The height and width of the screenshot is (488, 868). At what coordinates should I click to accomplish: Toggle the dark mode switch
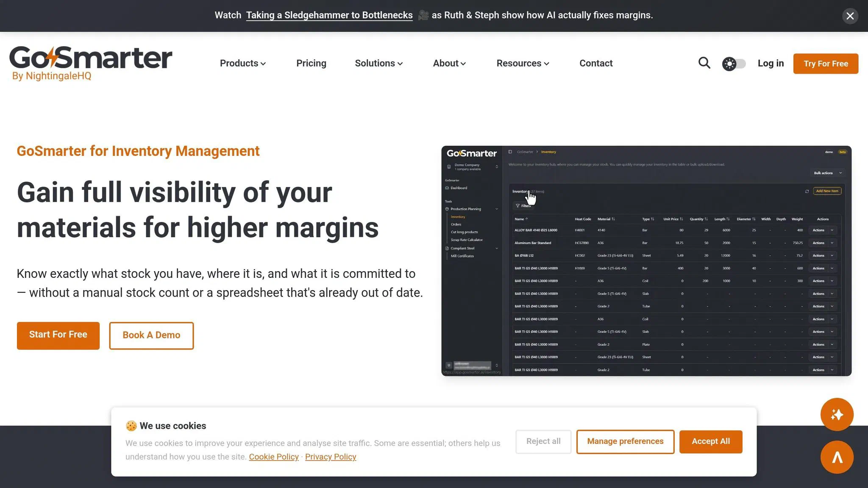click(734, 63)
